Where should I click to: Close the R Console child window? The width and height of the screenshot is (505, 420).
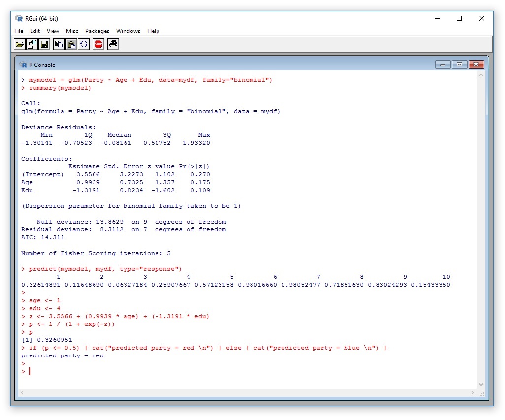(476, 65)
